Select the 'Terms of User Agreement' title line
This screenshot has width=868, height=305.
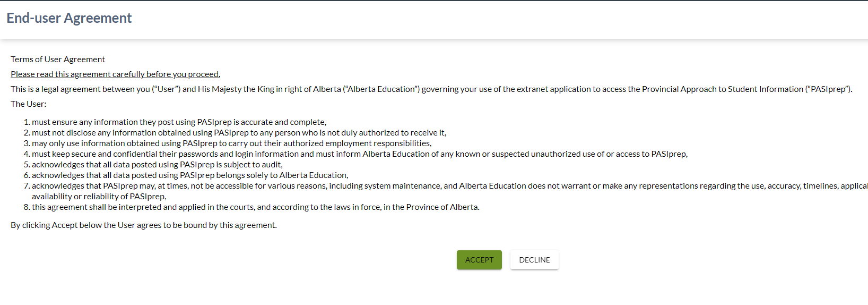(58, 60)
